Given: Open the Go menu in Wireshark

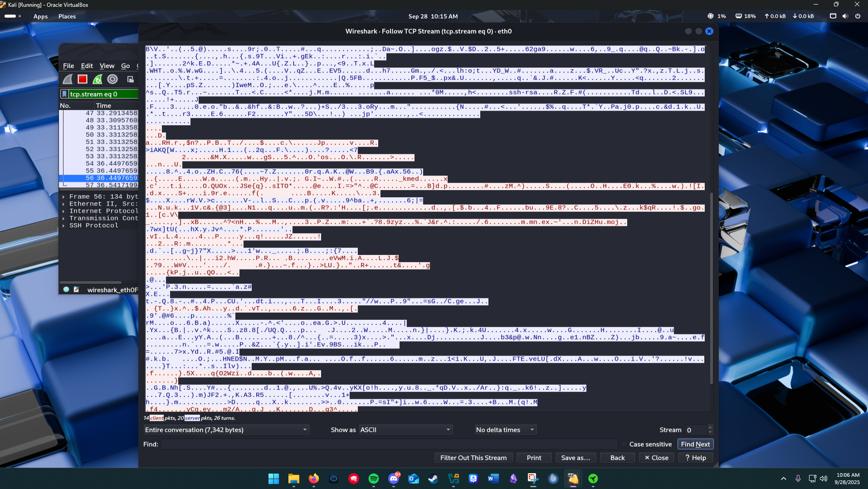Looking at the screenshot, I should [126, 66].
